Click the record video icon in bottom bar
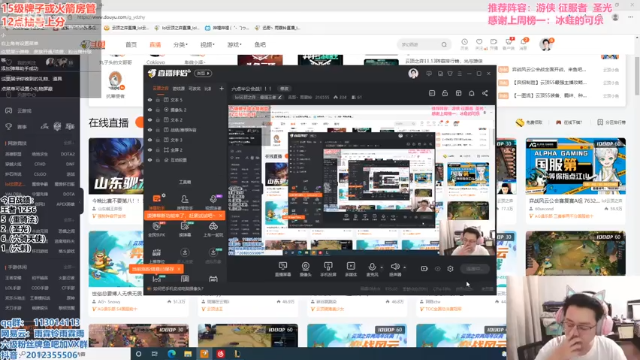This screenshot has width=640, height=360. [x=424, y=269]
